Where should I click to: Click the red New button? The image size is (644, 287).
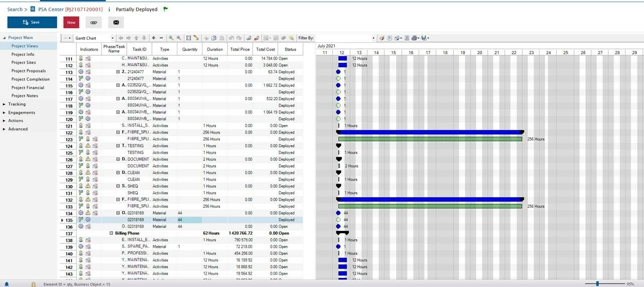(x=71, y=22)
